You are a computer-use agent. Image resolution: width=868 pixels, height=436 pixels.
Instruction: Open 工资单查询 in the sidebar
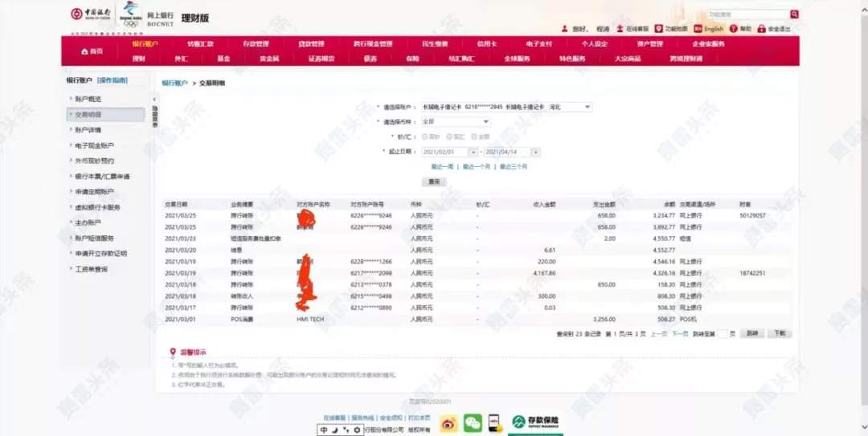(92, 270)
